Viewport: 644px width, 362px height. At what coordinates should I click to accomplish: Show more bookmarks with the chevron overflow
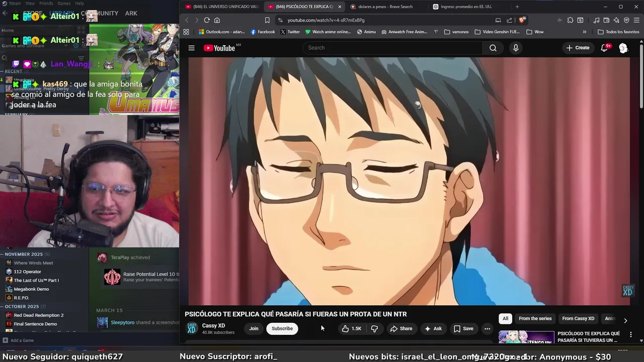pyautogui.click(x=584, y=32)
